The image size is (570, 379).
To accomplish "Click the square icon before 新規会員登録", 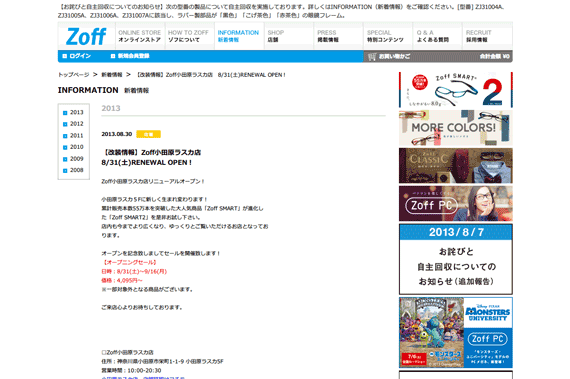I will (x=113, y=56).
